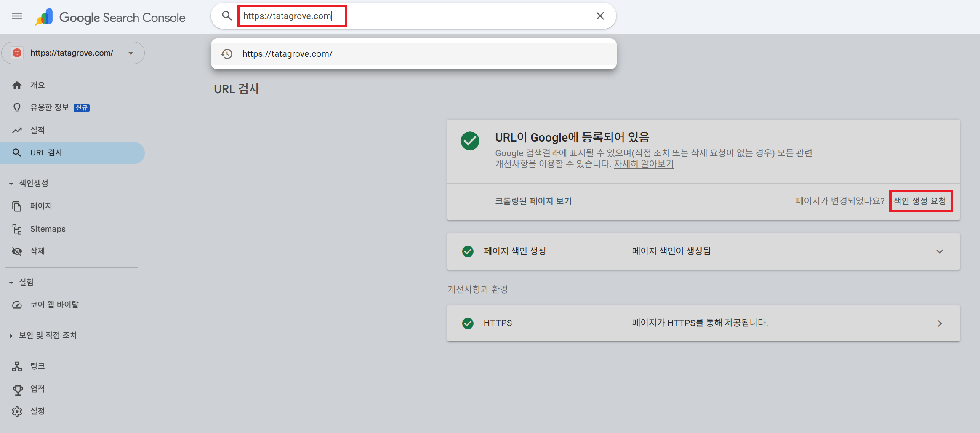Screen dimensions: 980x433
Task: Click green check icon beside 페이지 색인 생성
Action: (468, 251)
